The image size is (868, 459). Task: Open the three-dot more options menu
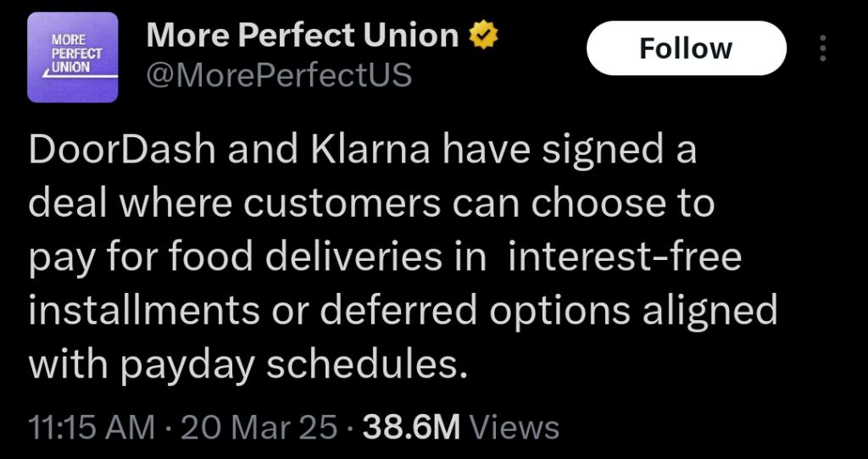pyautogui.click(x=822, y=48)
